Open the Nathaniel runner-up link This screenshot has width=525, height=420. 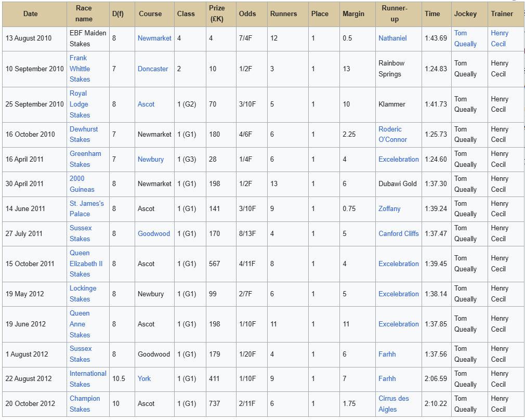click(392, 38)
